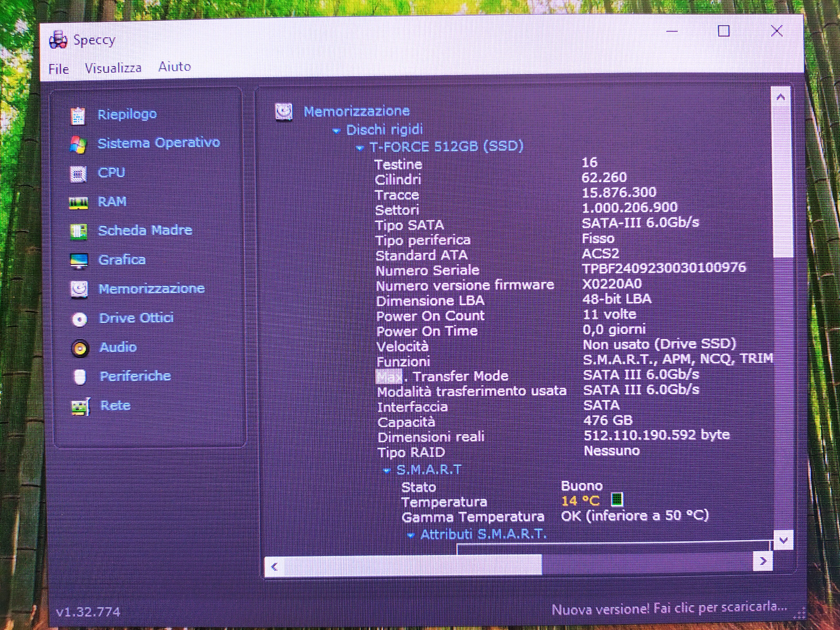Collapse the S.M.A.R.T section
Screen dimensions: 840x630
point(387,471)
